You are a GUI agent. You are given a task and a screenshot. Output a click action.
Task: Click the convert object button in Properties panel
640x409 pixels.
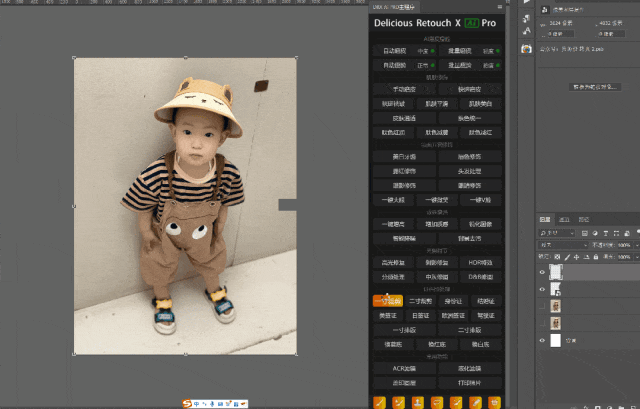tap(595, 87)
